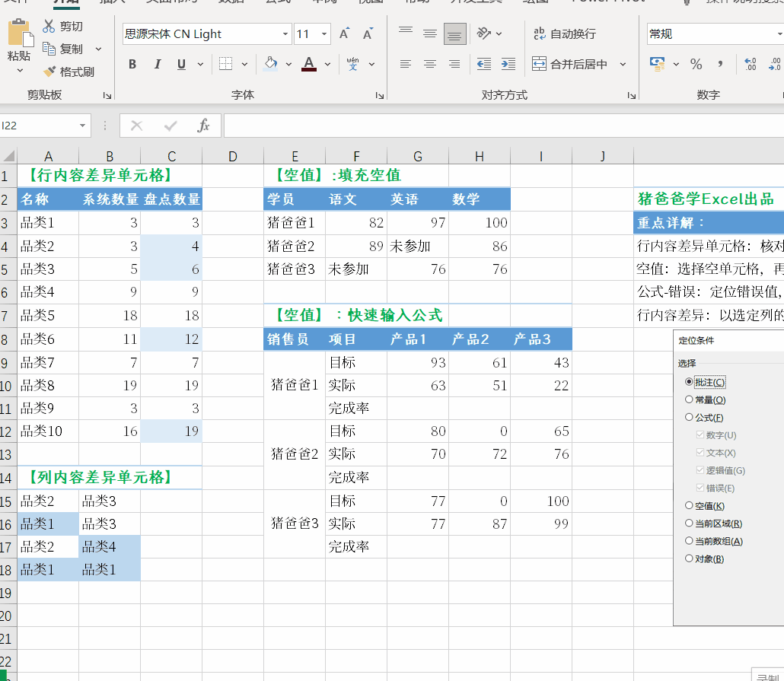
Task: Cancel the formula bar entry
Action: point(136,126)
